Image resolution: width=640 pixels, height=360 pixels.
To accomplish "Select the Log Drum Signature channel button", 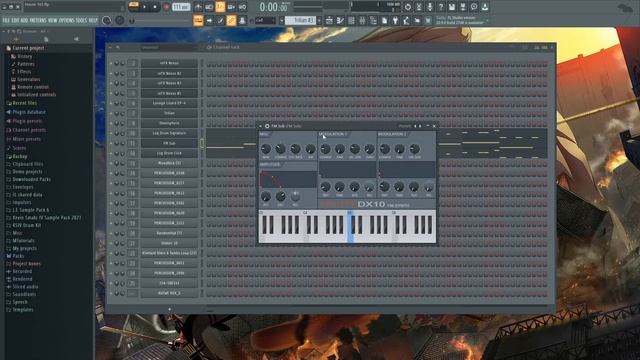I will [169, 133].
